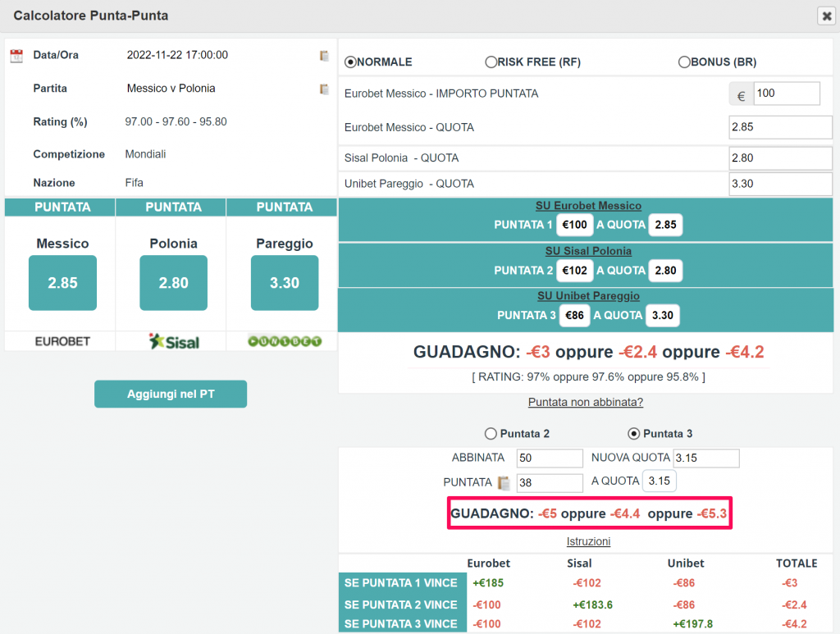This screenshot has width=840, height=634.
Task: Select the RISK FREE (RF) mode
Action: point(491,62)
